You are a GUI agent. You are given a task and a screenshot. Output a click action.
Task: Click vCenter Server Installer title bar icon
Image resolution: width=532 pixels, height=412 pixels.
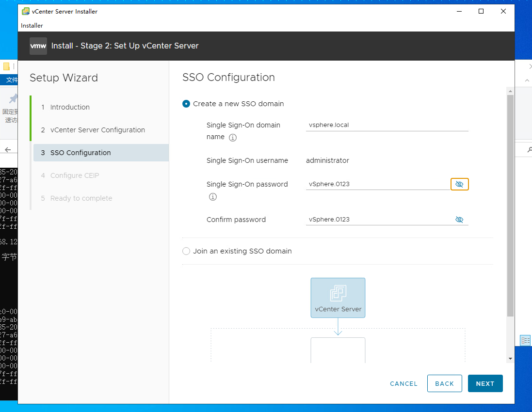(26, 11)
